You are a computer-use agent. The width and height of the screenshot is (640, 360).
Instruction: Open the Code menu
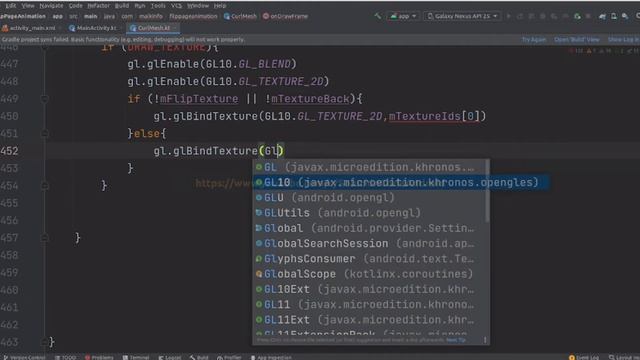click(76, 6)
